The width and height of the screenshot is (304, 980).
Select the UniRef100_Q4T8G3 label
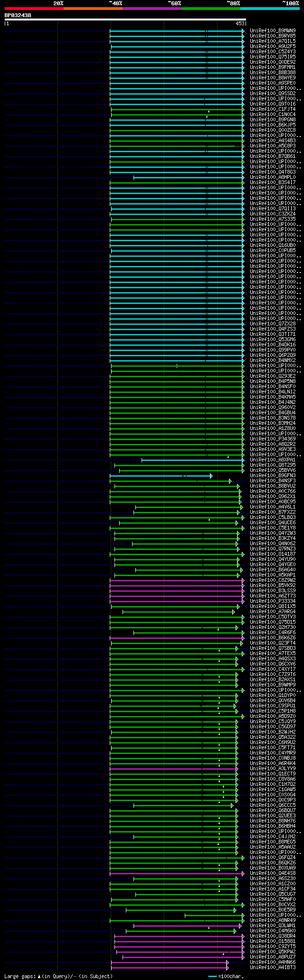(x=273, y=172)
